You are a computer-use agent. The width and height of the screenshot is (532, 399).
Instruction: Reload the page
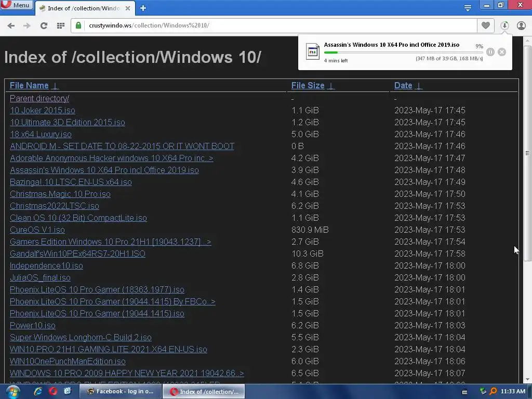[44, 25]
